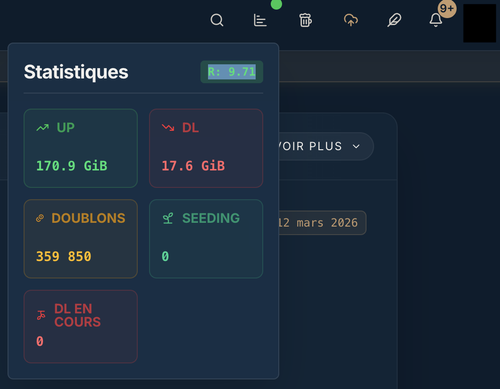Click the 17.6 GiB download value
Image resolution: width=500 pixels, height=389 pixels.
pyautogui.click(x=193, y=166)
